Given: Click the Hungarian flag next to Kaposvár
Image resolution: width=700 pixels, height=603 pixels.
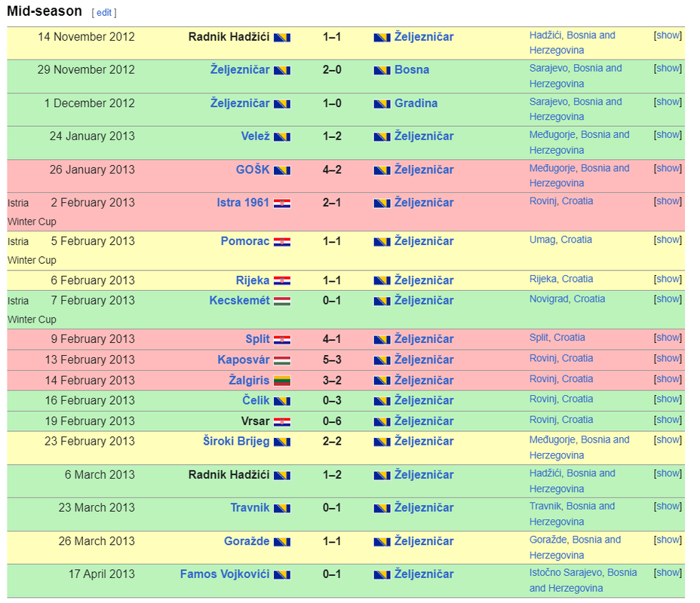Looking at the screenshot, I should click(x=281, y=361).
